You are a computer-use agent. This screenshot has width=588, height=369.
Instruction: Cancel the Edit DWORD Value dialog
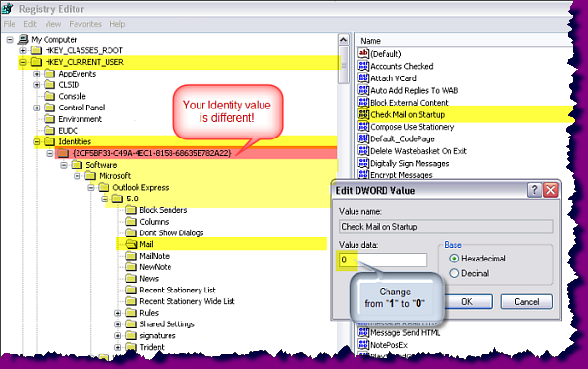coord(527,302)
